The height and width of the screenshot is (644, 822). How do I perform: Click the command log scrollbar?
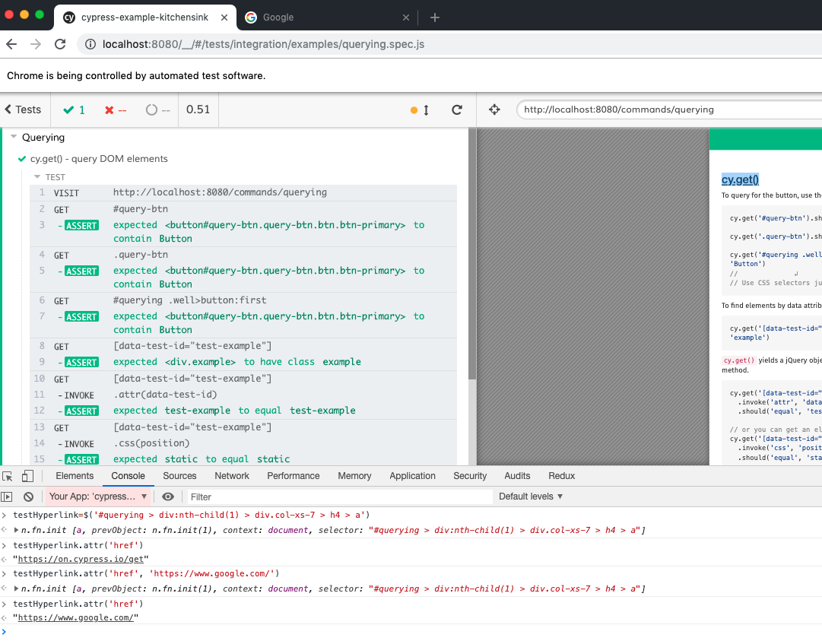coord(471,254)
